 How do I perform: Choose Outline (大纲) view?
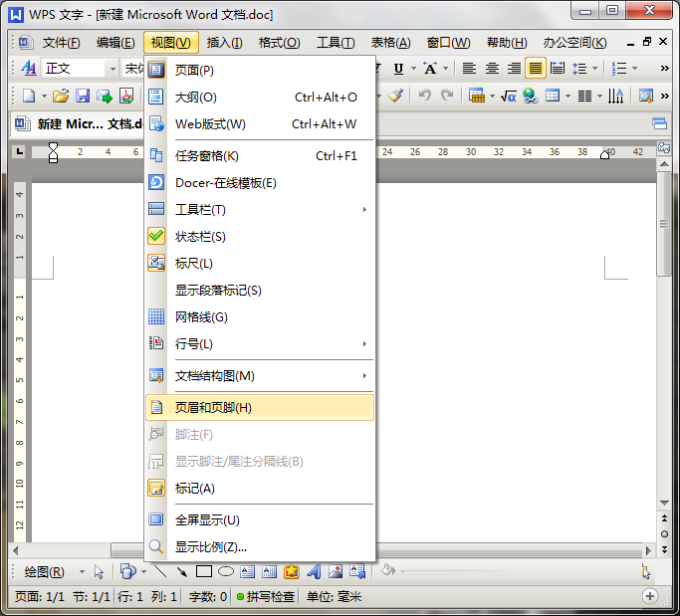(260, 98)
